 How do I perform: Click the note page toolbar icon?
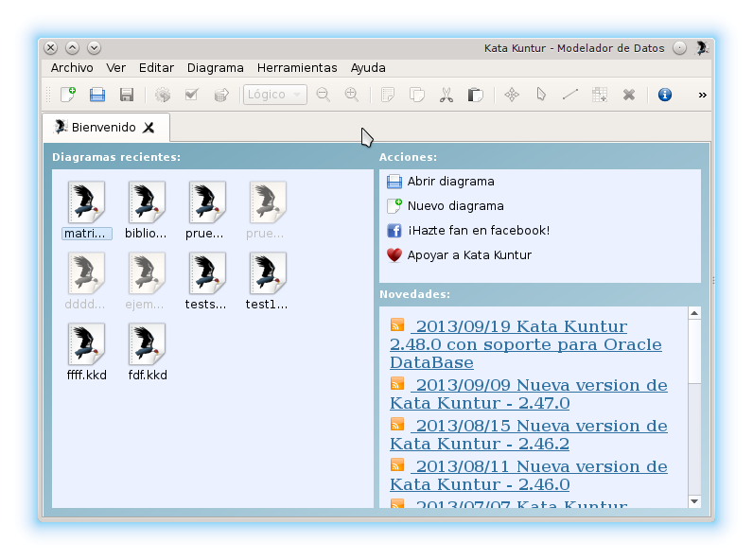(388, 95)
